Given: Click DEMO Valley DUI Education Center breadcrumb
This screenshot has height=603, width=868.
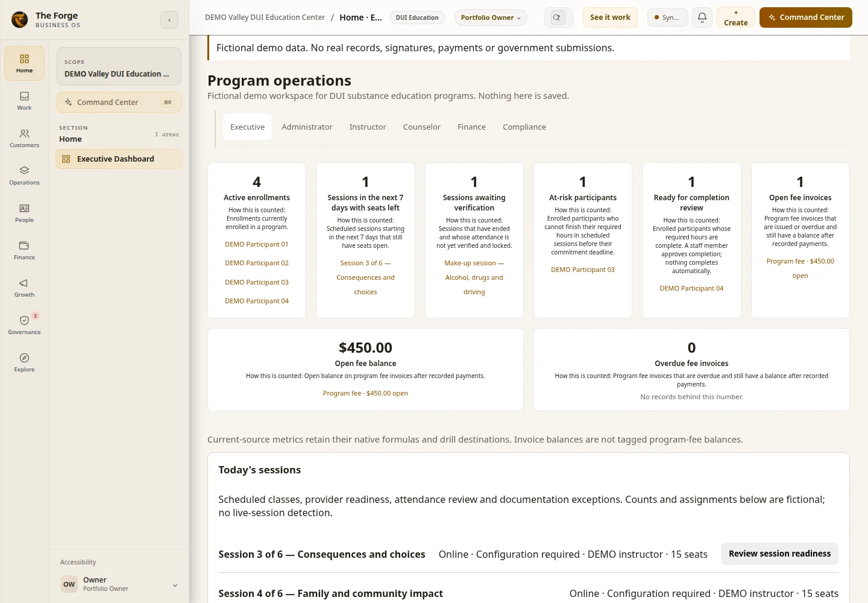Looking at the screenshot, I should [265, 17].
